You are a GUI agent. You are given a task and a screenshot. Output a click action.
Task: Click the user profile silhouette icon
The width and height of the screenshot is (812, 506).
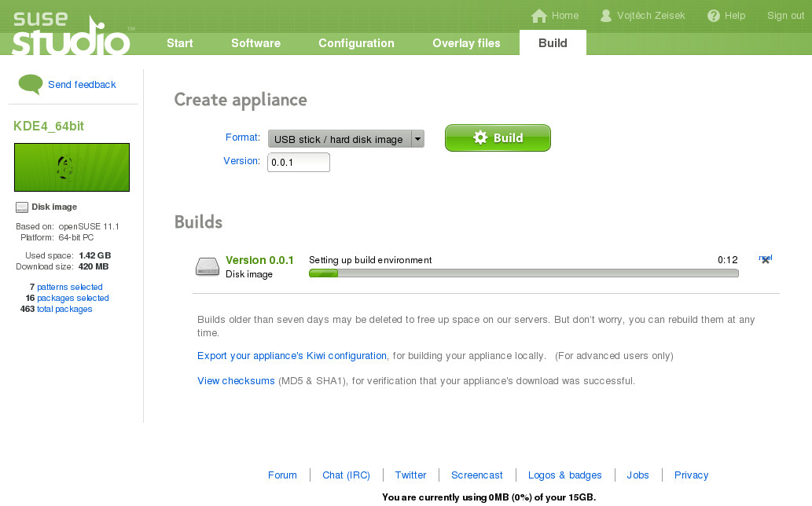coord(605,16)
